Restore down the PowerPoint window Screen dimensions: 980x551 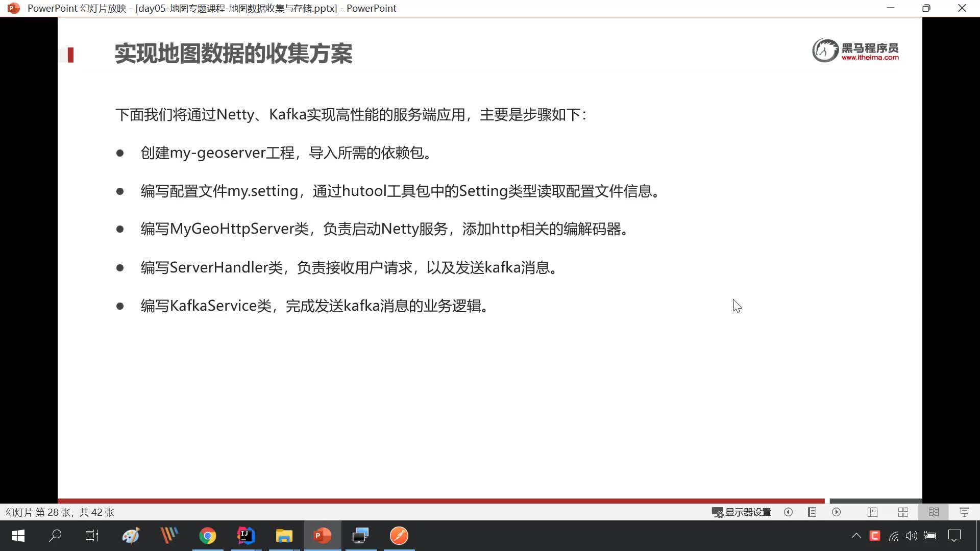pyautogui.click(x=926, y=8)
